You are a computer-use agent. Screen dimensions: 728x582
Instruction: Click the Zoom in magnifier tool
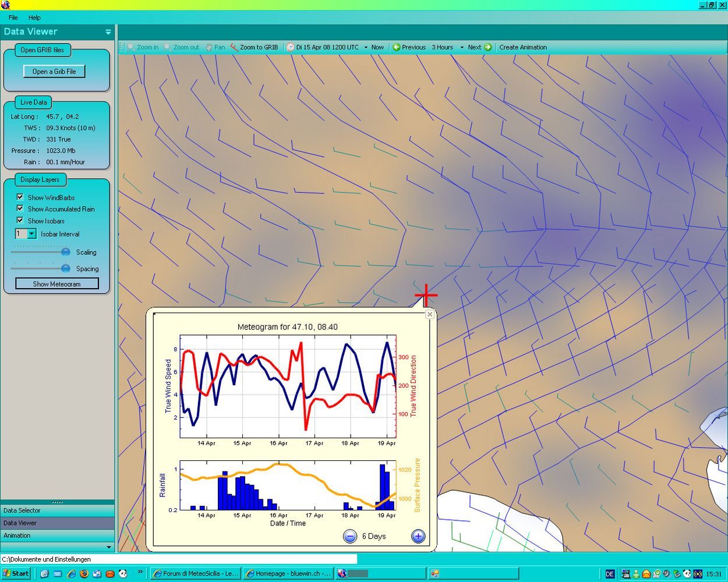pyautogui.click(x=132, y=47)
